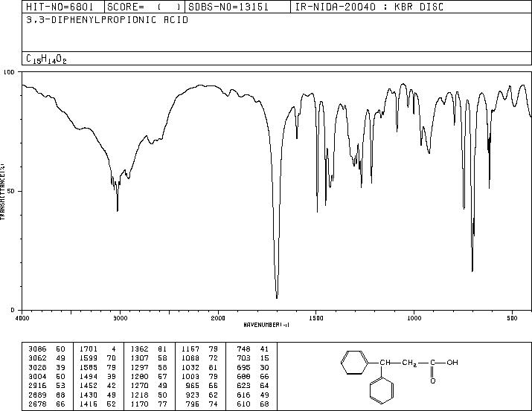Viewport: 532px width, 411px height.
Task: Click the IR-NIDA-20040 : KBR DISC label
Action: click(x=369, y=7)
